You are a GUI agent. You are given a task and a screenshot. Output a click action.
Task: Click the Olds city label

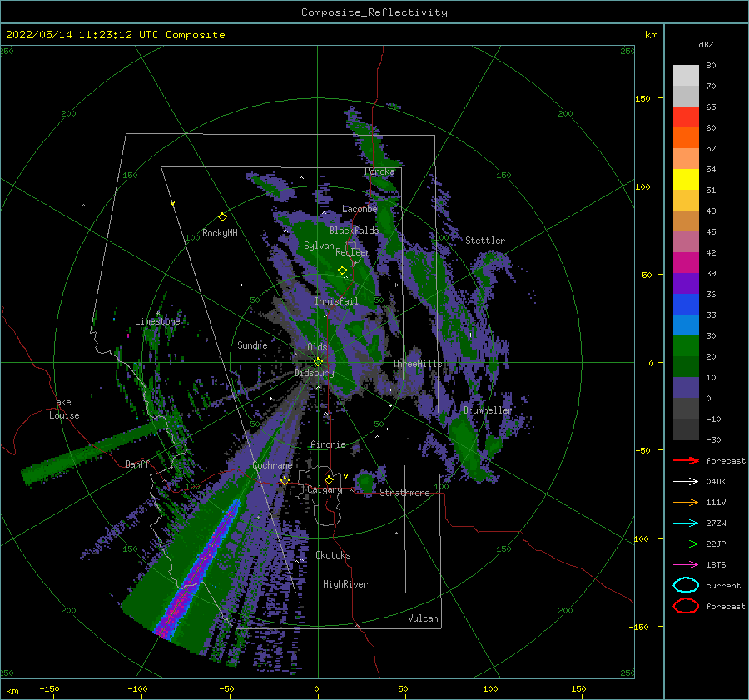(x=317, y=347)
